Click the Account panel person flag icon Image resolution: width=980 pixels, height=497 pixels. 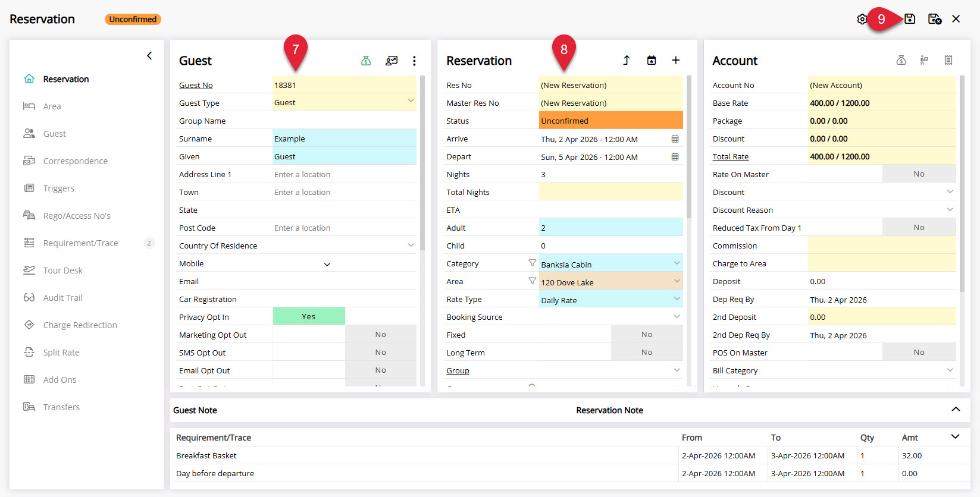pyautogui.click(x=924, y=60)
